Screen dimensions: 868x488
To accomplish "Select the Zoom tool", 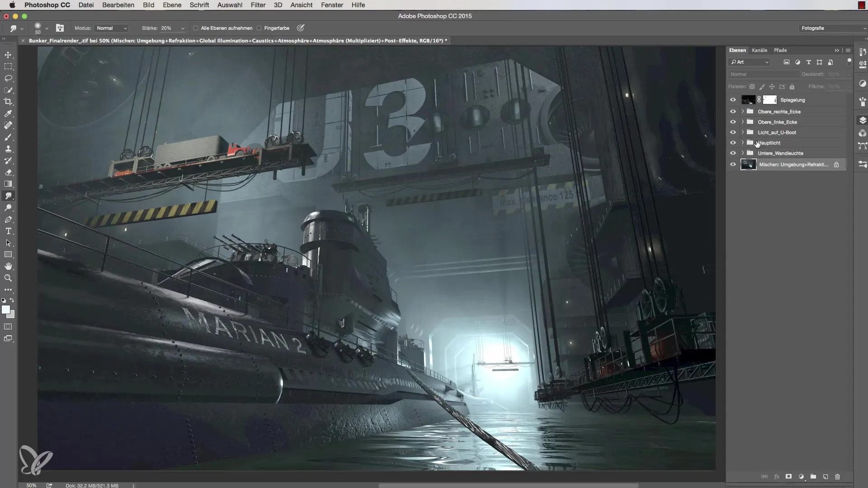I will click(8, 278).
